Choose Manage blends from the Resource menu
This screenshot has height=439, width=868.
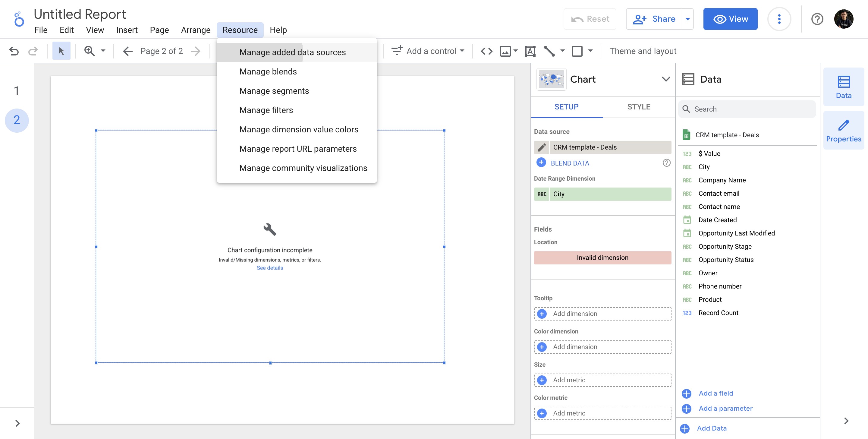[x=268, y=71]
